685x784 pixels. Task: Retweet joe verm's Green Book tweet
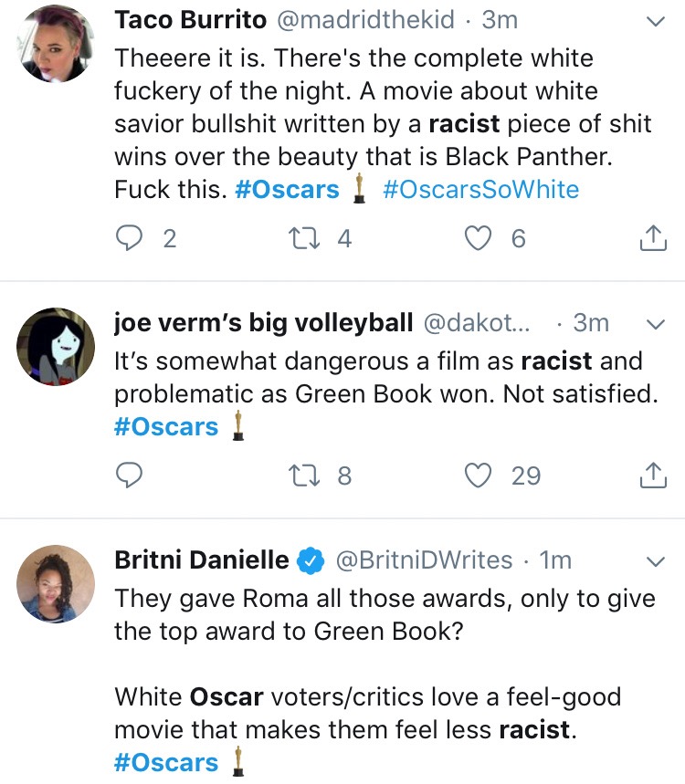304,475
